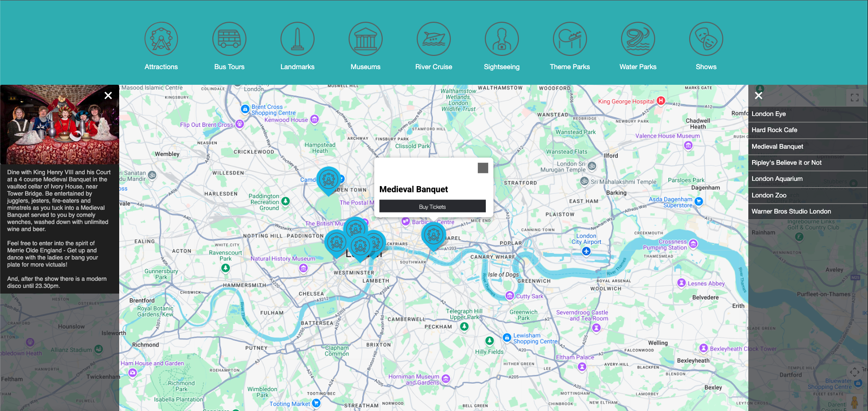Click the Paddington Recreation Ground marker

(x=285, y=201)
